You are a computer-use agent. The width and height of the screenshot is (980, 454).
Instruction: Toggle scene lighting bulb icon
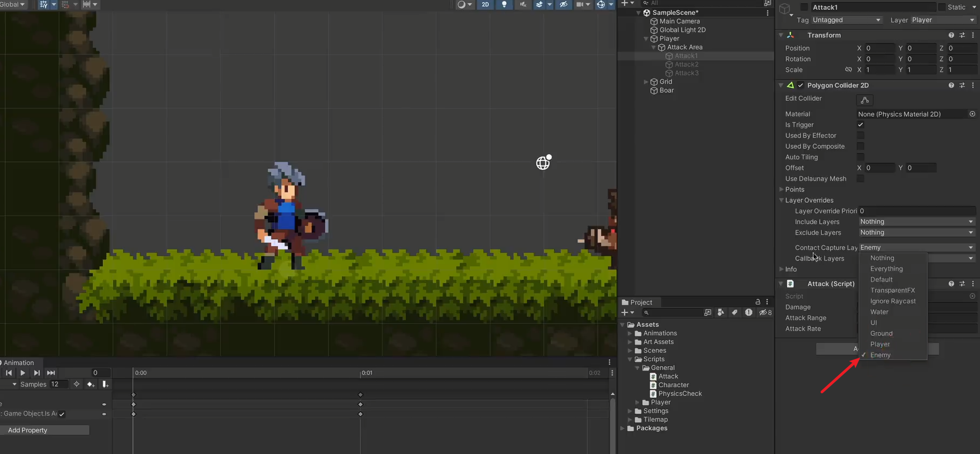tap(504, 4)
